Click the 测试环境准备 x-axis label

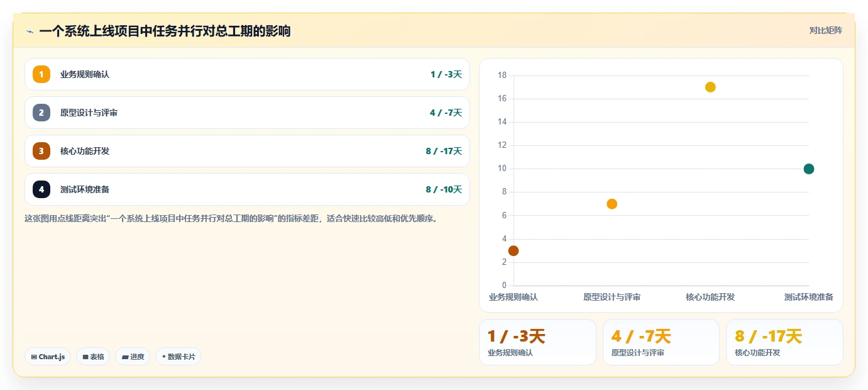click(809, 297)
